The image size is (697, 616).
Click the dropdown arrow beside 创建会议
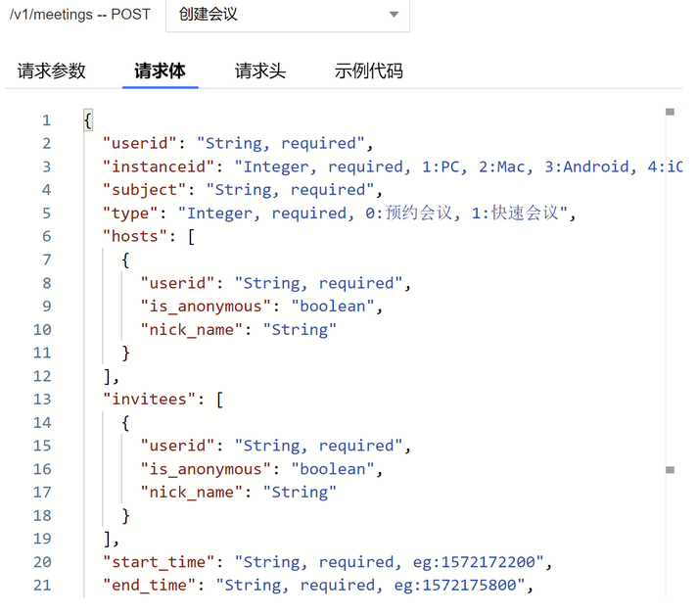click(x=394, y=15)
